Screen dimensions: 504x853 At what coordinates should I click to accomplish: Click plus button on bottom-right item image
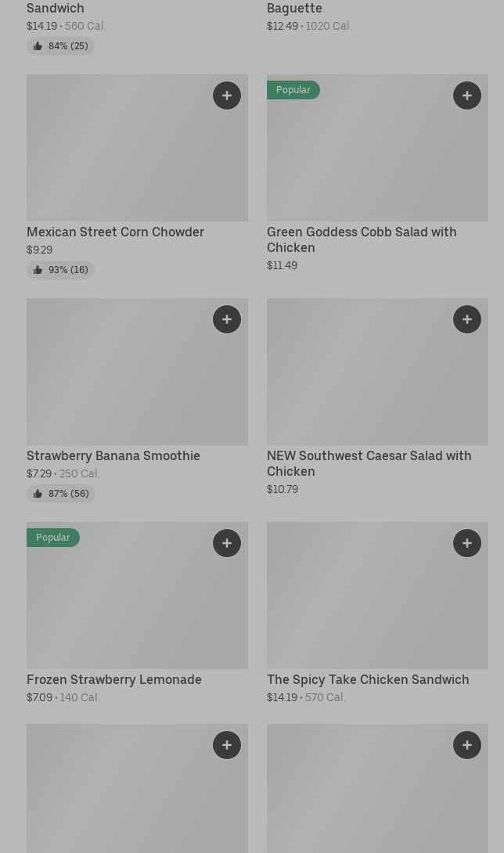pyautogui.click(x=467, y=745)
